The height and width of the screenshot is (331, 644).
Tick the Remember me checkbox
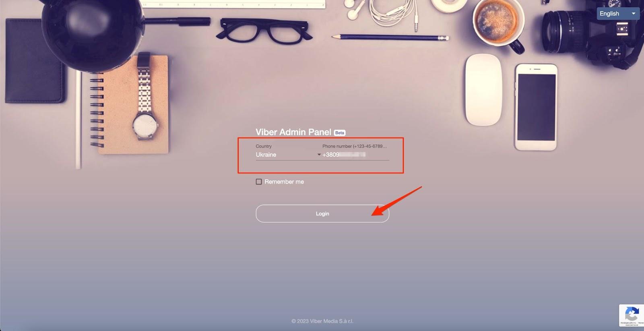pyautogui.click(x=259, y=182)
